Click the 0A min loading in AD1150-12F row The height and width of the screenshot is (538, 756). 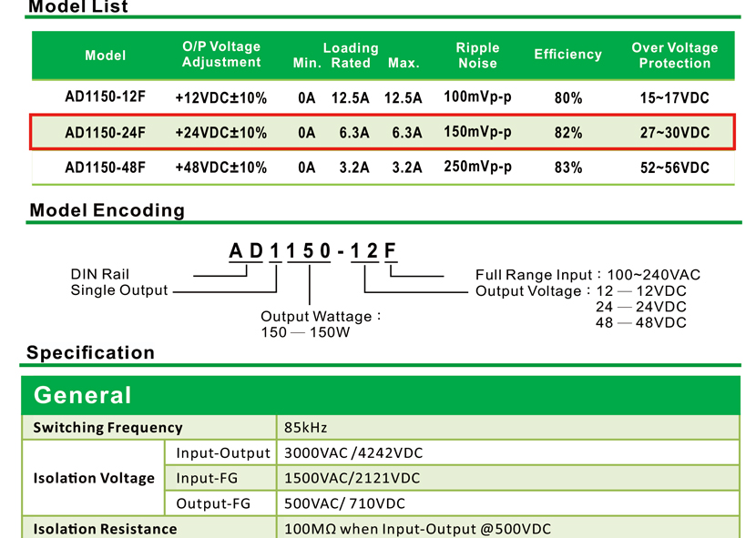[x=307, y=98]
